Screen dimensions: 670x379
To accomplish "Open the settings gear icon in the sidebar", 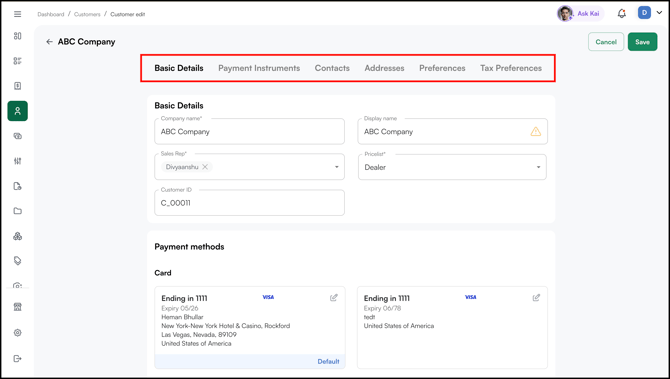I will tap(18, 332).
